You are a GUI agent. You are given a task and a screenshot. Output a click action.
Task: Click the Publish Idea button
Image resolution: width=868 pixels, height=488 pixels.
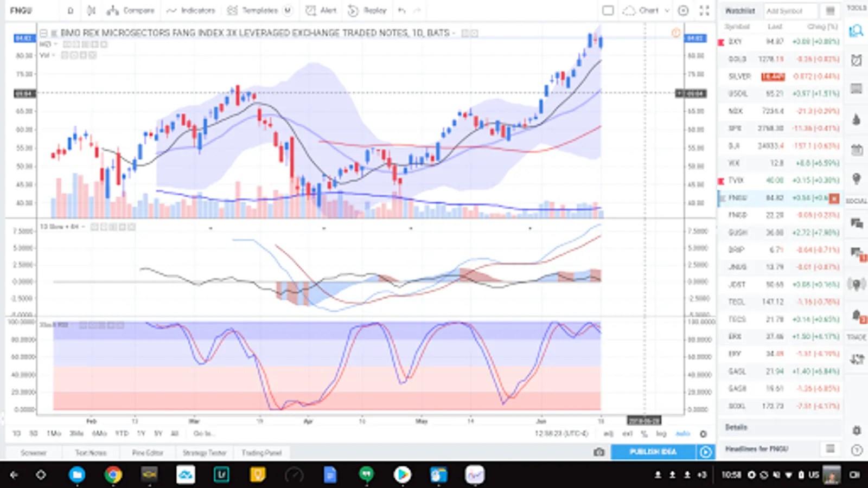click(653, 452)
